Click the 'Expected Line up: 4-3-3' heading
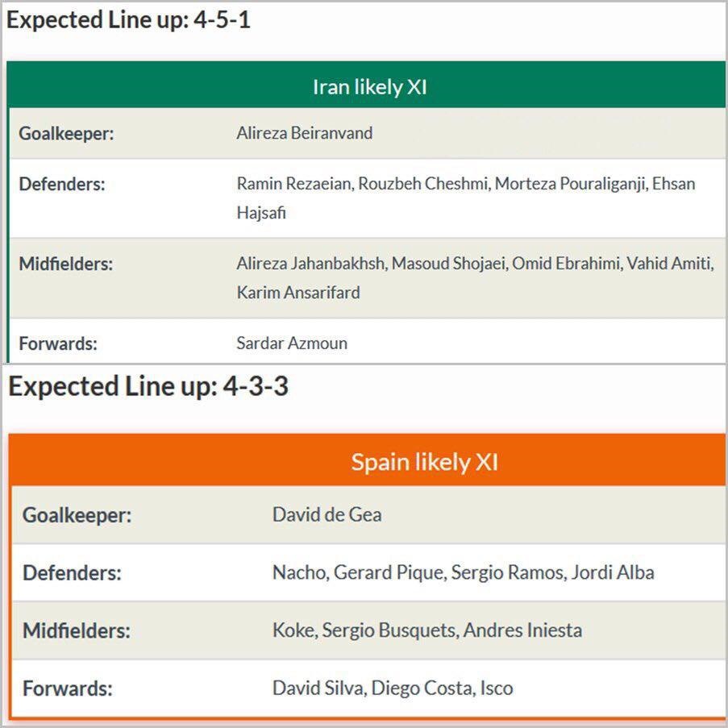Screen dimensions: 728x728 [148, 387]
